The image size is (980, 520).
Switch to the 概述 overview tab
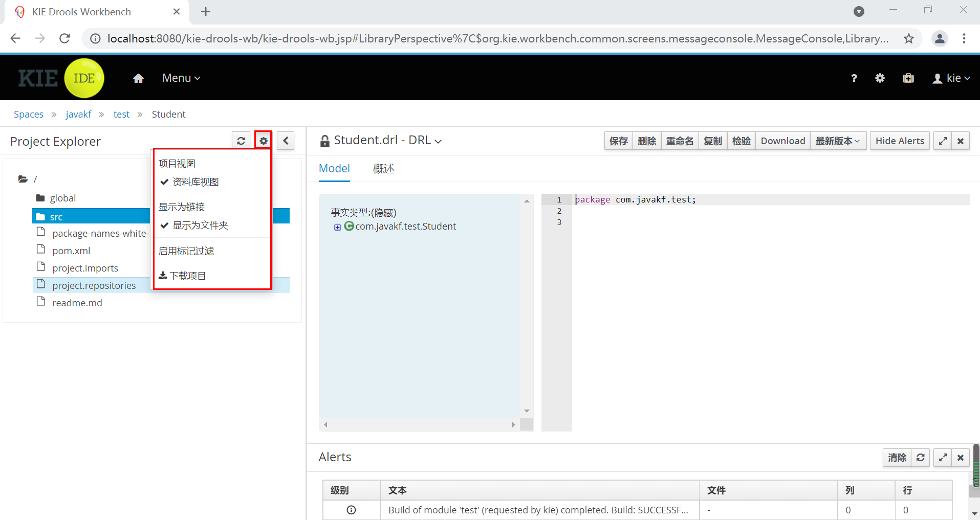384,169
